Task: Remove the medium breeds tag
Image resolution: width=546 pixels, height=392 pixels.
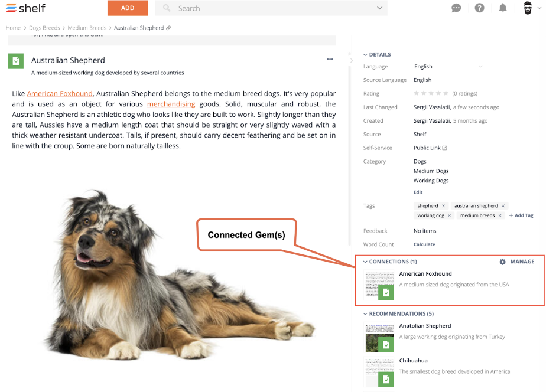Action: (x=500, y=215)
